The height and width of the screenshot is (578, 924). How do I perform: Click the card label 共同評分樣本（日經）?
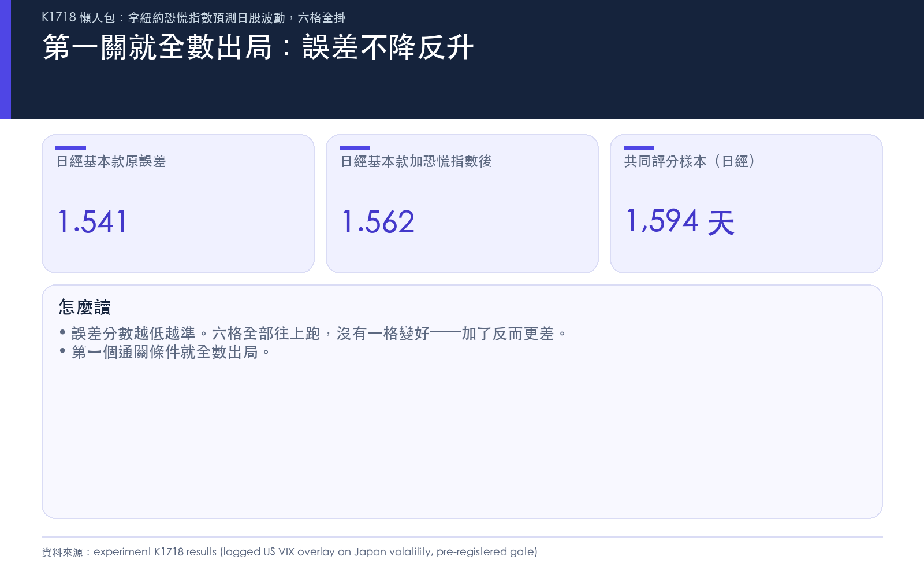tap(691, 161)
